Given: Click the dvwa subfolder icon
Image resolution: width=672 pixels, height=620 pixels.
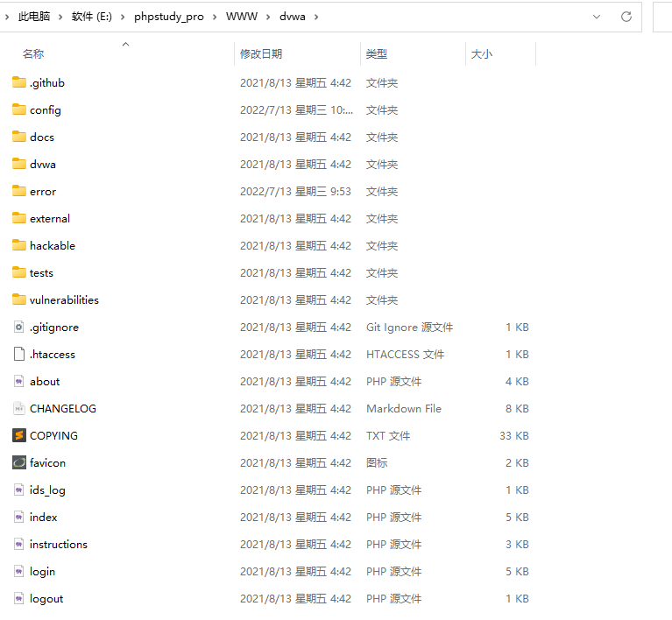Looking at the screenshot, I should tap(19, 164).
